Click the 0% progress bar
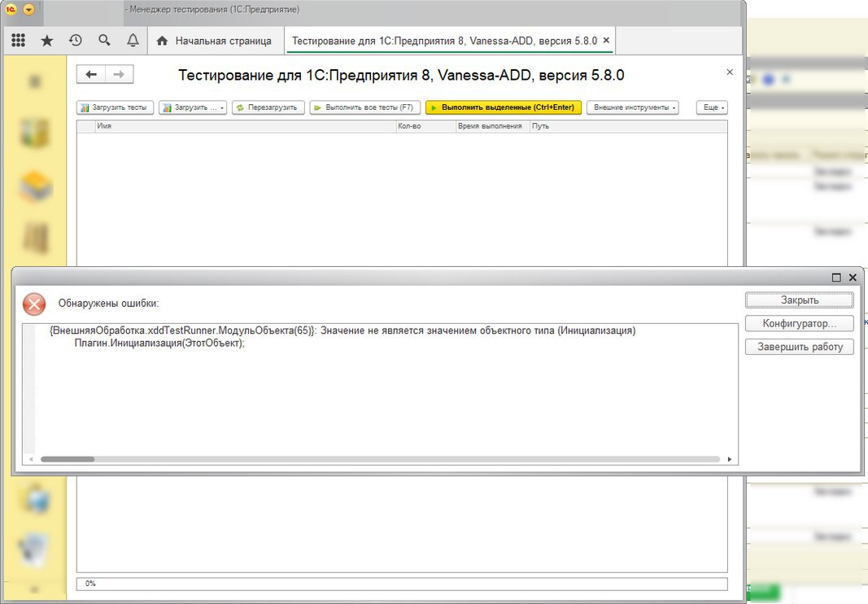 402,584
